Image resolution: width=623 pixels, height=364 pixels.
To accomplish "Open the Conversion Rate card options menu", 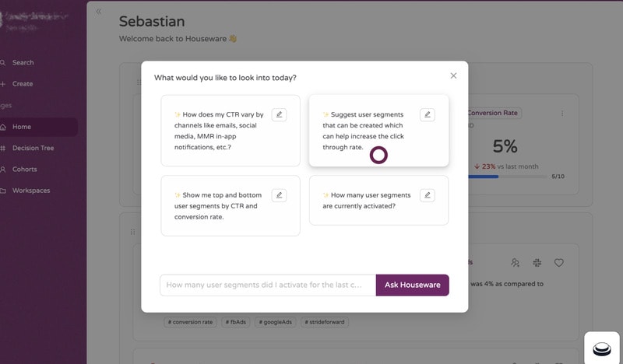I will pyautogui.click(x=562, y=113).
